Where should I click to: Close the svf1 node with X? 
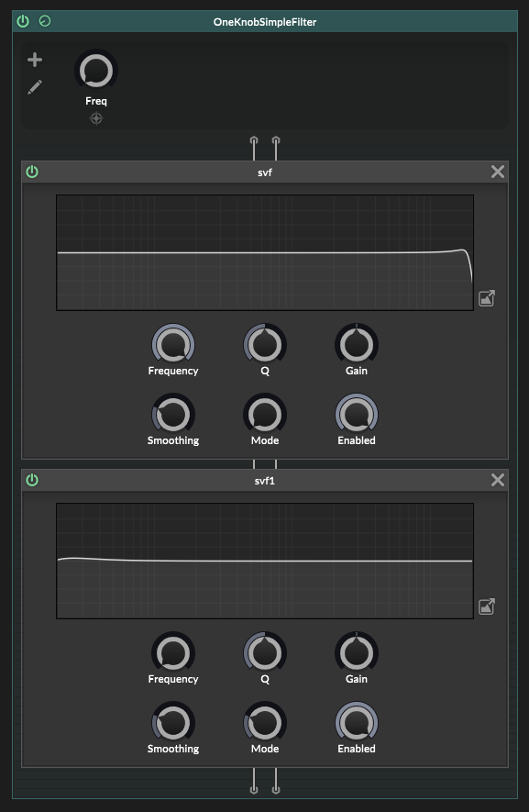498,480
